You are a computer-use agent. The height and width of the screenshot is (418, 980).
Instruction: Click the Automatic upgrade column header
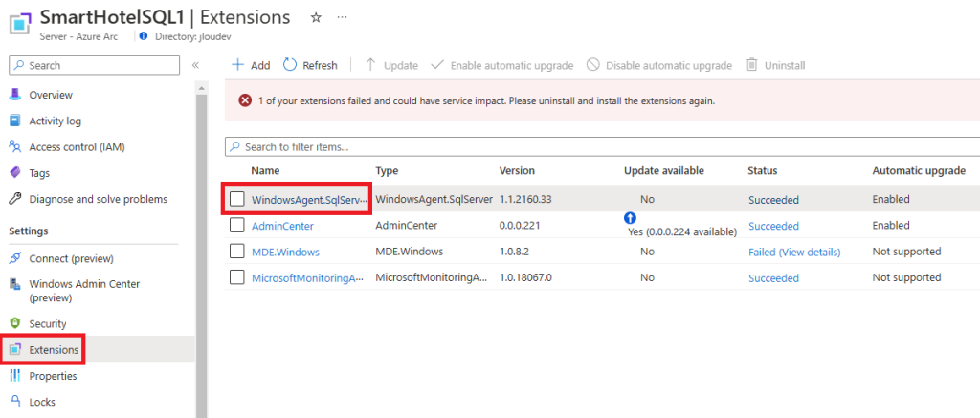click(x=920, y=170)
